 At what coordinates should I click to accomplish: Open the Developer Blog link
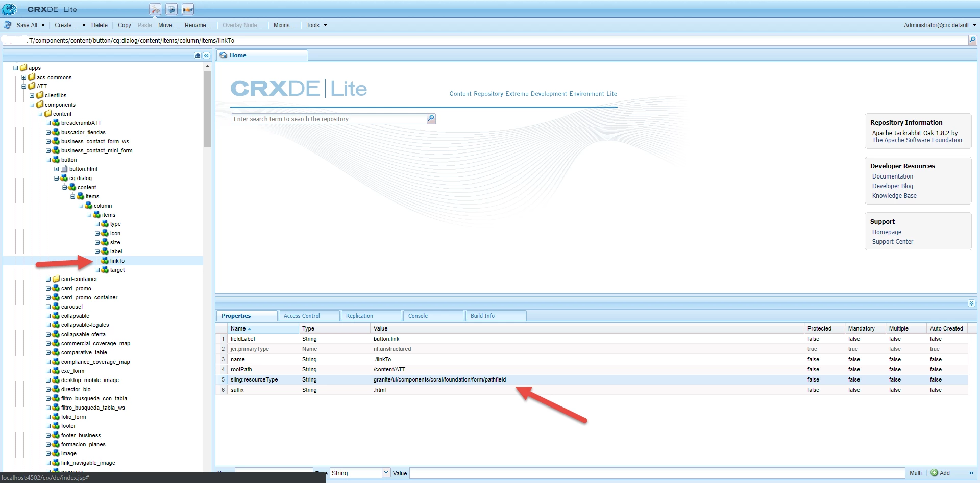pos(892,186)
